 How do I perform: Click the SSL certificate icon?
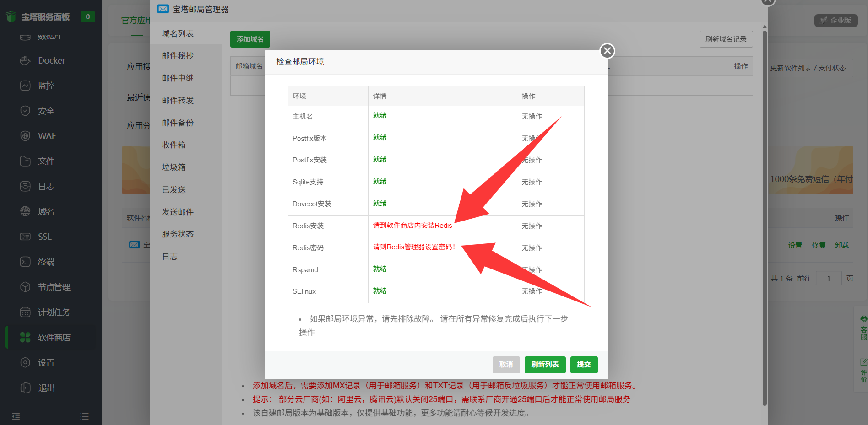point(25,237)
